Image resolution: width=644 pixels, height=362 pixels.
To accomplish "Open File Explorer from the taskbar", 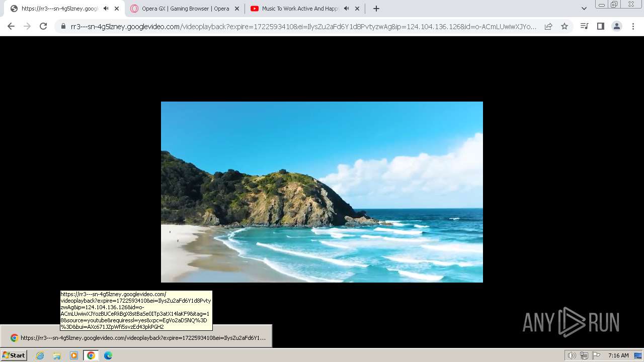I will (x=57, y=355).
